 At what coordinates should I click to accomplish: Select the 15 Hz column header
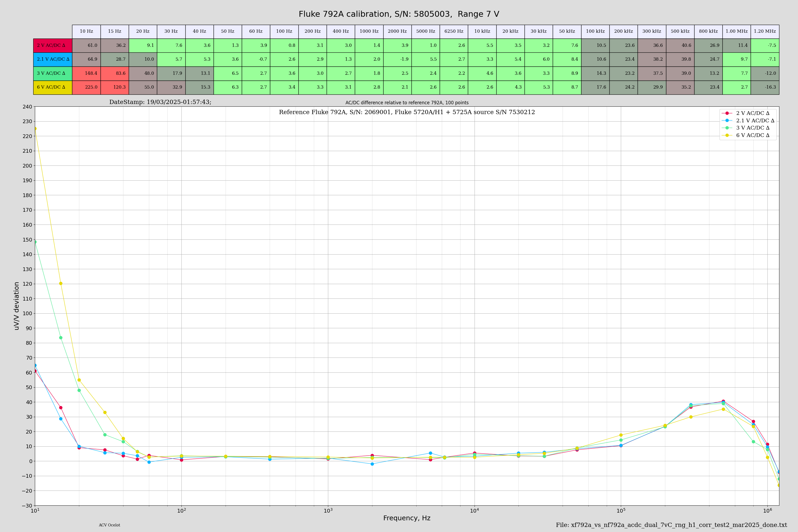[x=115, y=32]
